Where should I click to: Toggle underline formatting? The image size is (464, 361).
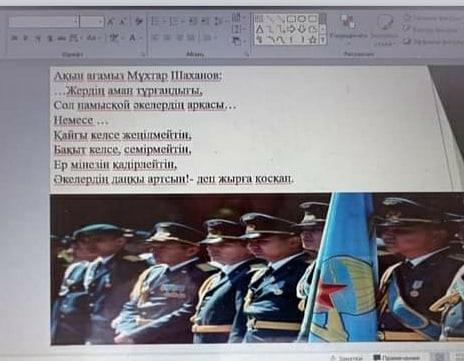(38, 38)
